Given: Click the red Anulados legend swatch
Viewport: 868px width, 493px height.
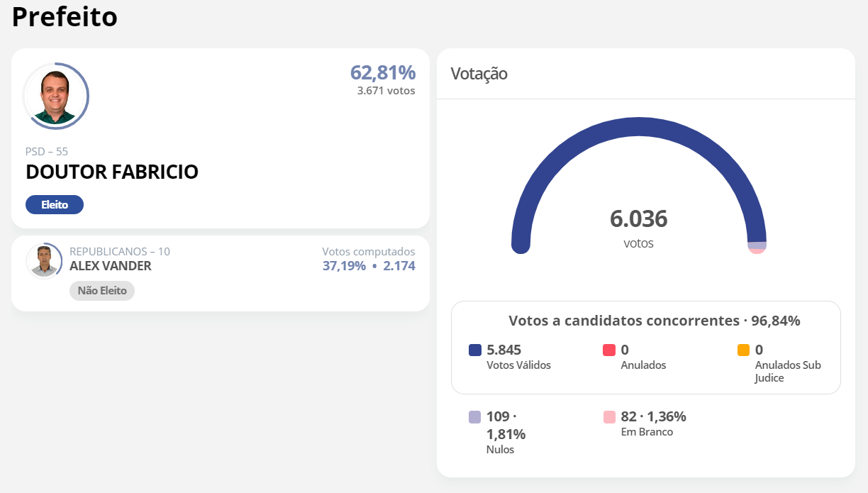Looking at the screenshot, I should [x=608, y=350].
